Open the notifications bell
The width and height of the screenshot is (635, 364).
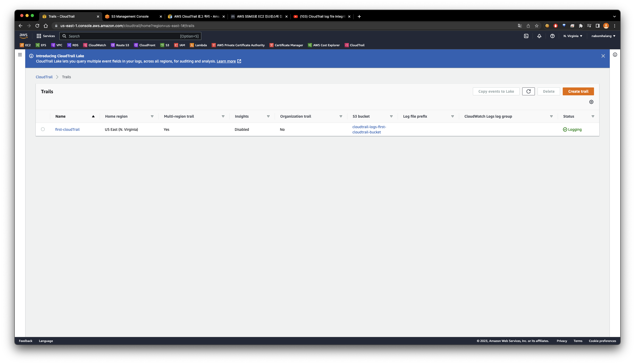[539, 36]
